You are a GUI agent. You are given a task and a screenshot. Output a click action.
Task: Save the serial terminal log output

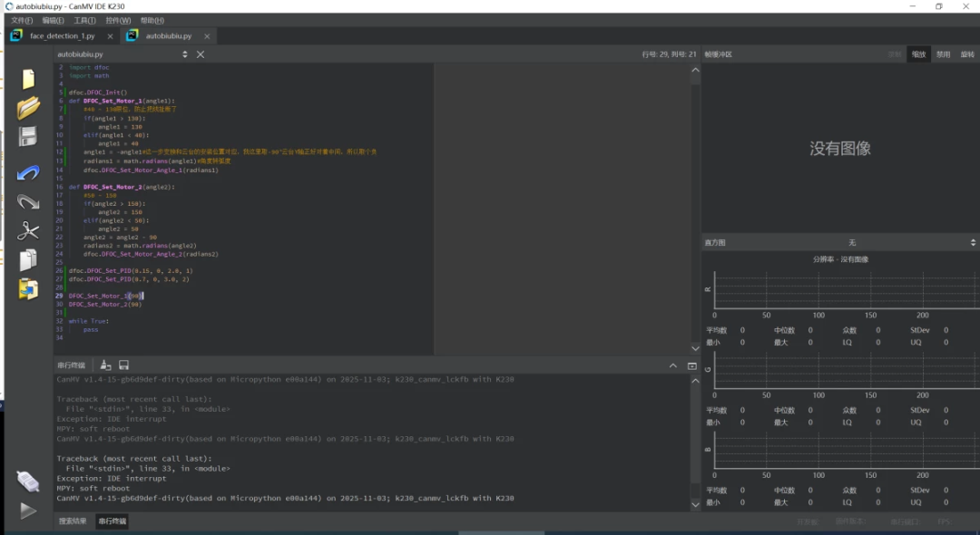coord(123,364)
